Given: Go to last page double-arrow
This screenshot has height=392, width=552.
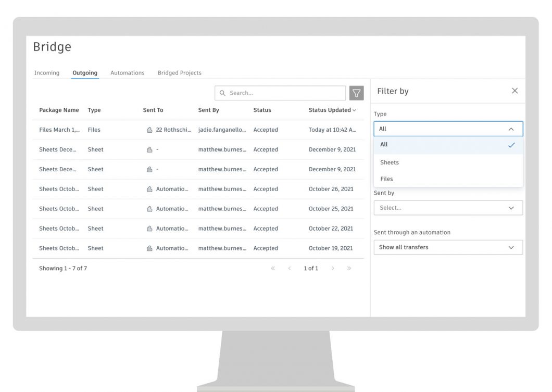Looking at the screenshot, I should (349, 268).
